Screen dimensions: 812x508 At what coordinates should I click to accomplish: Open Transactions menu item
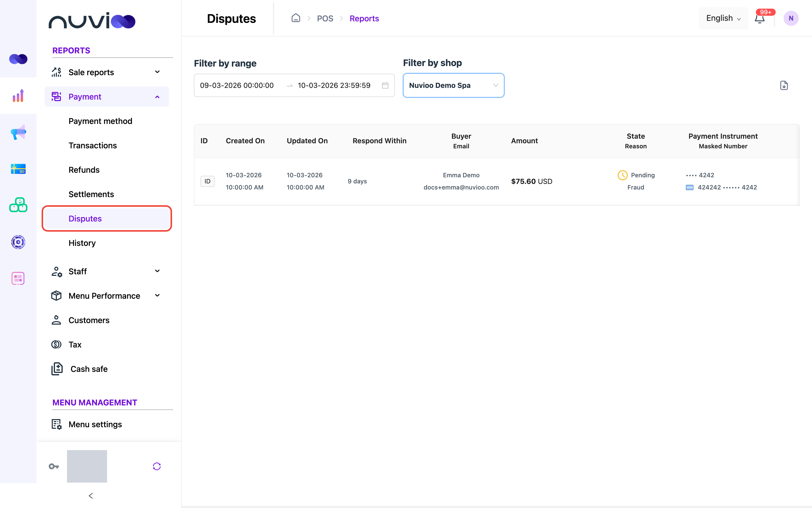(93, 146)
